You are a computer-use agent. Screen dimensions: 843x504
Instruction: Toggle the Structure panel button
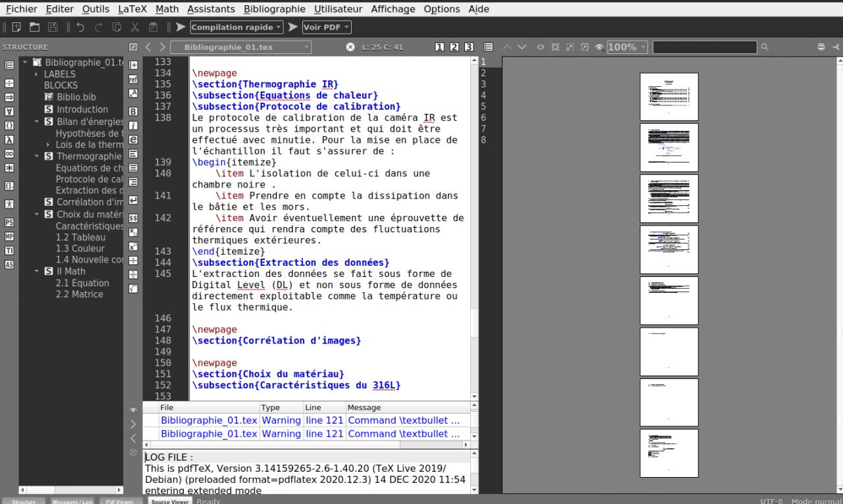coord(24,501)
